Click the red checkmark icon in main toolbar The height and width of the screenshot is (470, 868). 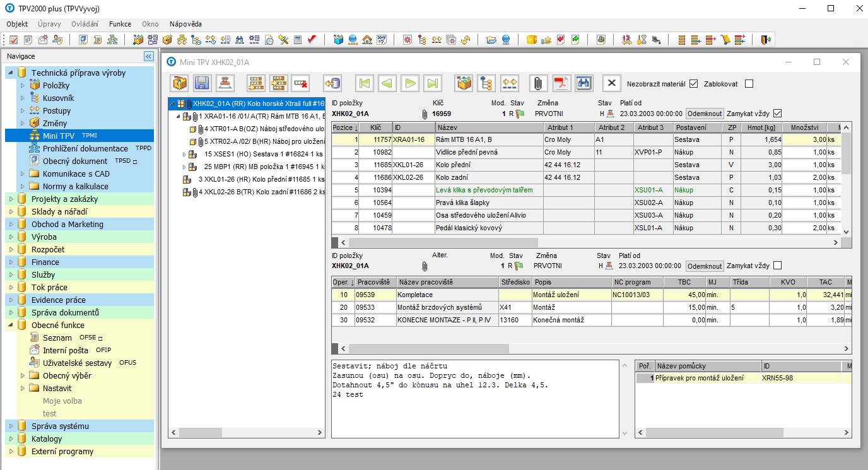pyautogui.click(x=312, y=40)
